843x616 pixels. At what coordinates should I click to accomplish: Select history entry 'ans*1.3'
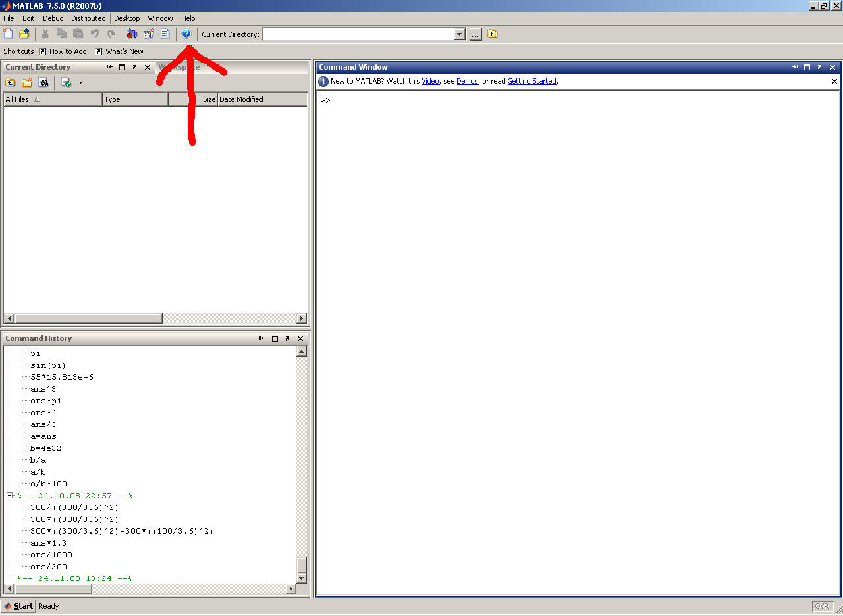(x=49, y=543)
